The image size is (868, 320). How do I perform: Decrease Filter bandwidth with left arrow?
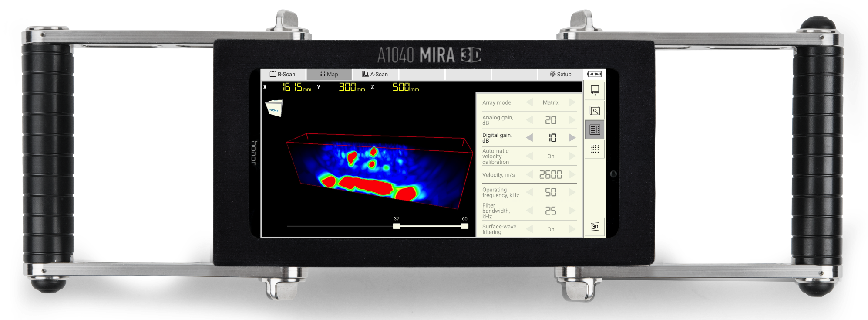pyautogui.click(x=529, y=211)
